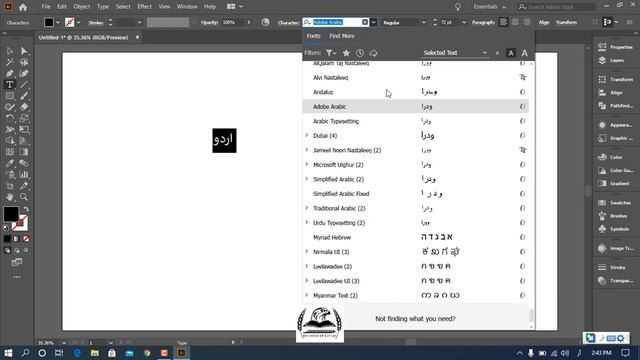Open the Essentials workspace dropdown
Viewport: 640px width, 360px height.
489,7
